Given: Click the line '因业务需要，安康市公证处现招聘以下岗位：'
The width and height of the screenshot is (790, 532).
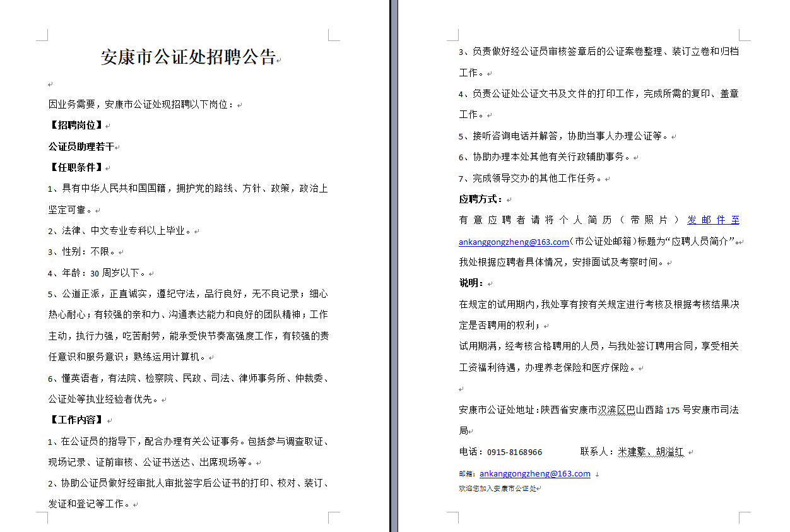Looking at the screenshot, I should coord(141,104).
